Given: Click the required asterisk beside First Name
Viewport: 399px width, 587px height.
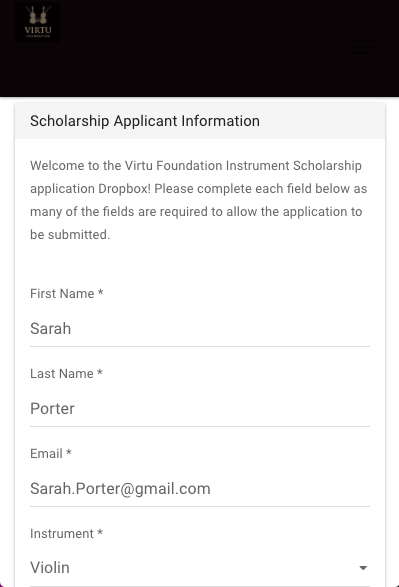Looking at the screenshot, I should click(x=100, y=292).
